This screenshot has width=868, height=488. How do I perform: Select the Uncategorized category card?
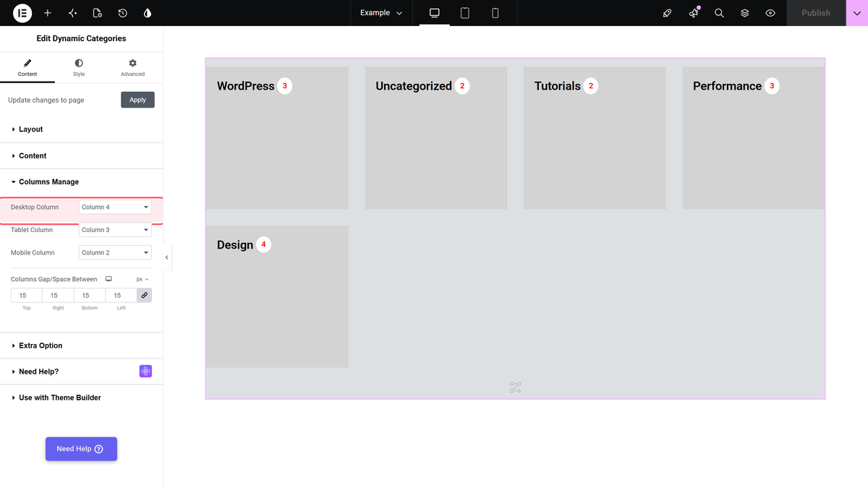point(436,138)
